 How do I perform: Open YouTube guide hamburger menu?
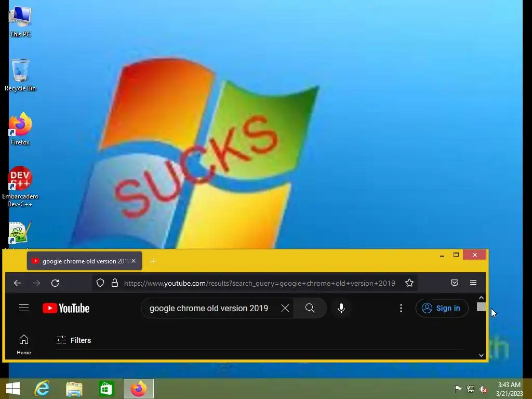point(24,308)
